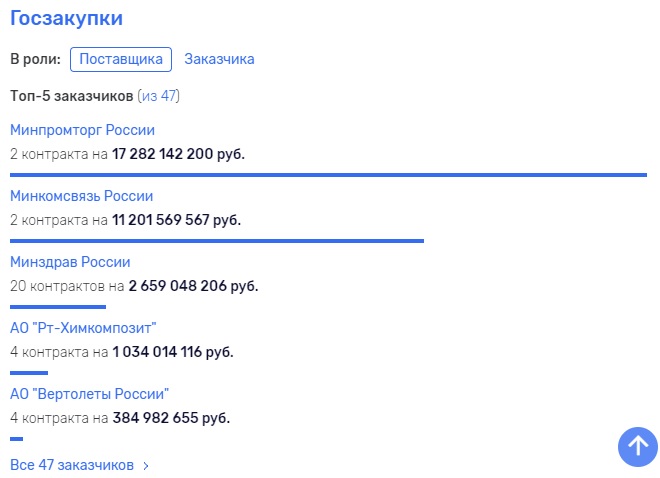This screenshot has height=478, width=660.
Task: Click the "(из 47)" count link
Action: pos(158,96)
